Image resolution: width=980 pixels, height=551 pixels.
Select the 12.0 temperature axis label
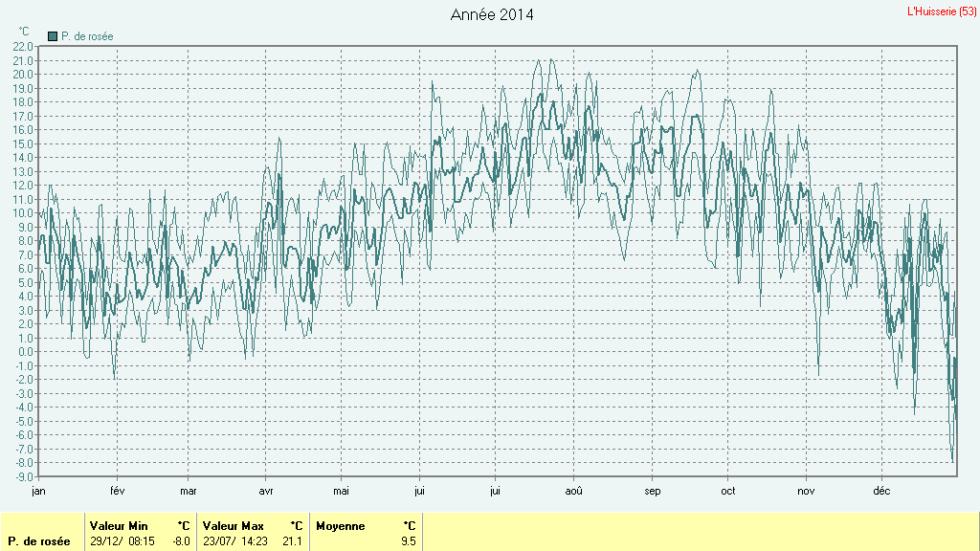tap(23, 186)
